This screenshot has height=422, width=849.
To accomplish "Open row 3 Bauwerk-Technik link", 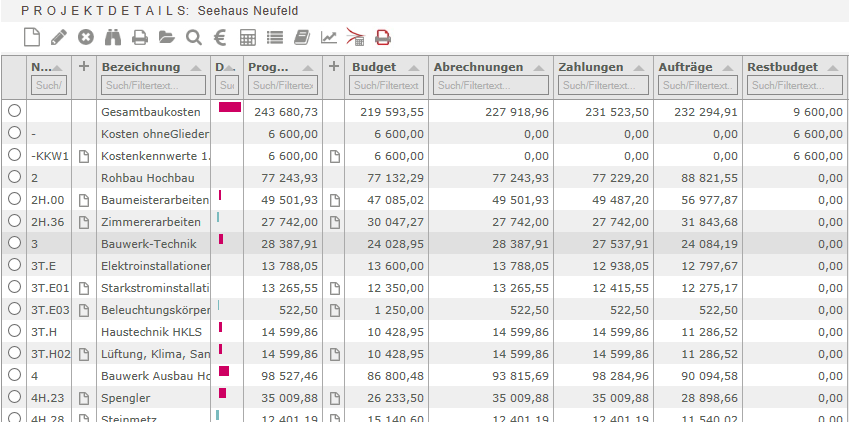I will click(x=35, y=243).
